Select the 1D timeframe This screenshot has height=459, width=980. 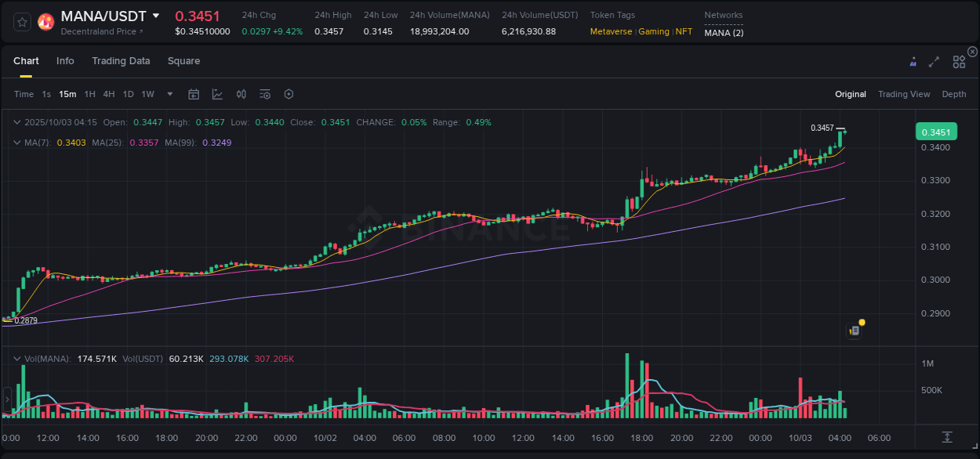(128, 94)
